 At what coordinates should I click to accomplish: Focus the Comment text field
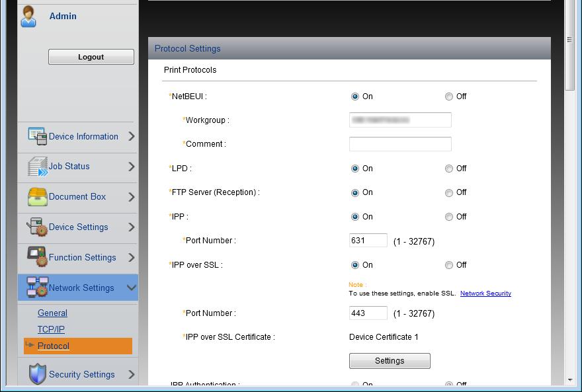tap(400, 144)
